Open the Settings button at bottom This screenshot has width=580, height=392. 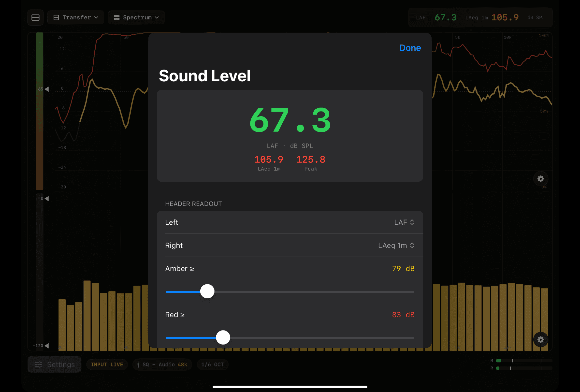tap(54, 364)
